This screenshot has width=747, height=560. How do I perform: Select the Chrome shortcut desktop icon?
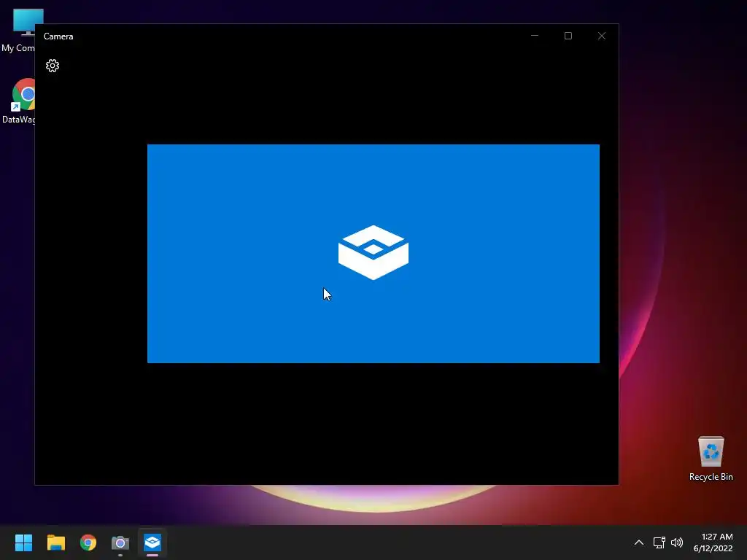(18, 101)
